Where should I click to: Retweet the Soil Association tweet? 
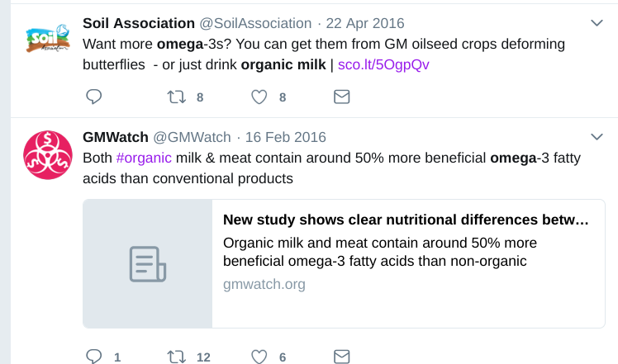click(177, 97)
